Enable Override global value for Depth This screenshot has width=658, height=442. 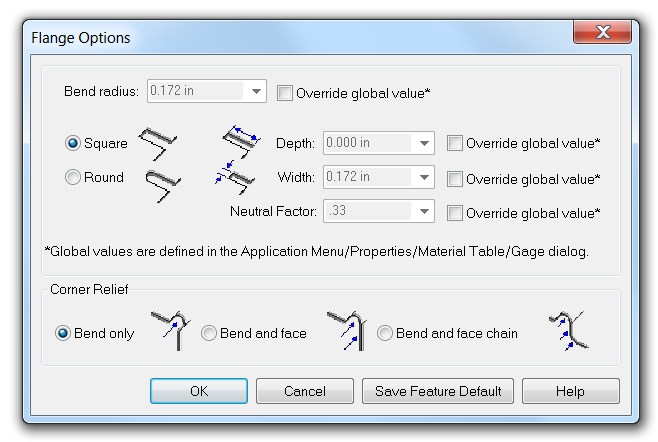coord(454,143)
